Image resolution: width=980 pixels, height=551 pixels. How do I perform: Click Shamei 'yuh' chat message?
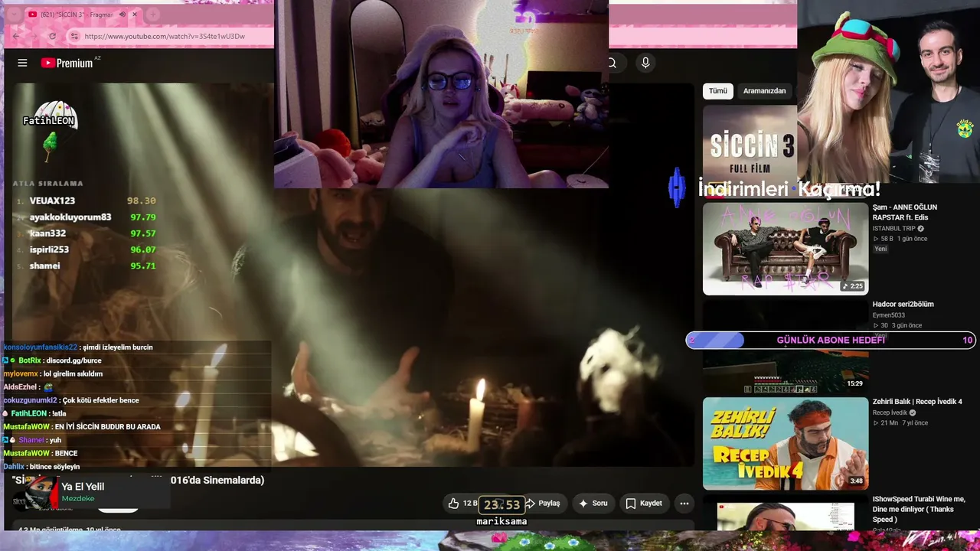tap(32, 440)
